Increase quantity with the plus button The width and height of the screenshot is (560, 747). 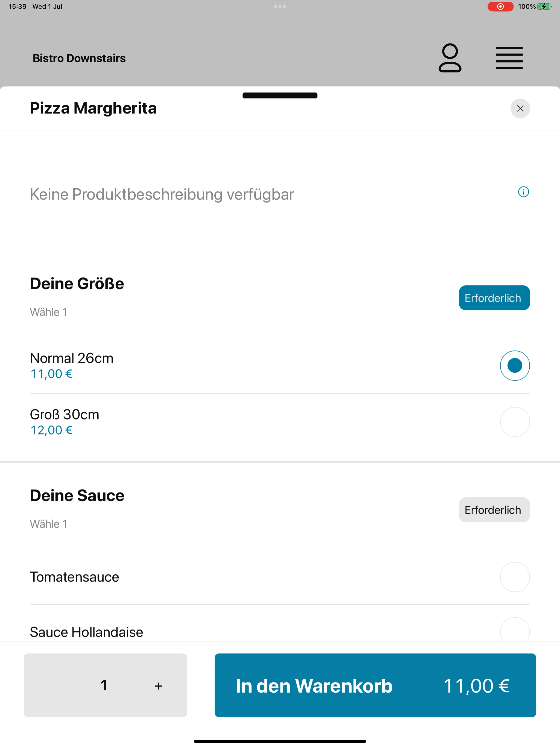coord(158,686)
